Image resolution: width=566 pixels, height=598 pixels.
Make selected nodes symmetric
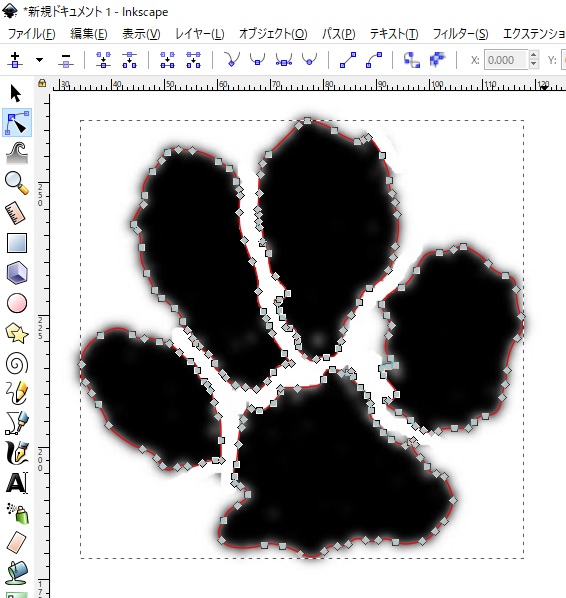click(x=284, y=60)
